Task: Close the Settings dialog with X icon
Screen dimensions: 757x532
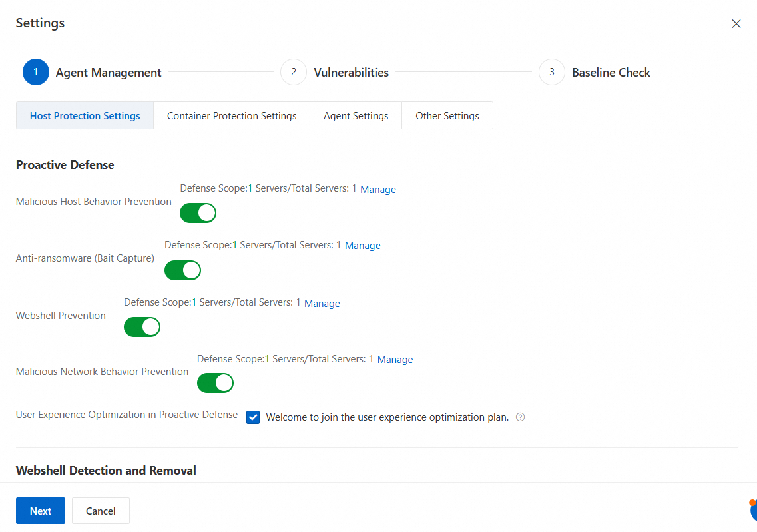Action: 736,24
